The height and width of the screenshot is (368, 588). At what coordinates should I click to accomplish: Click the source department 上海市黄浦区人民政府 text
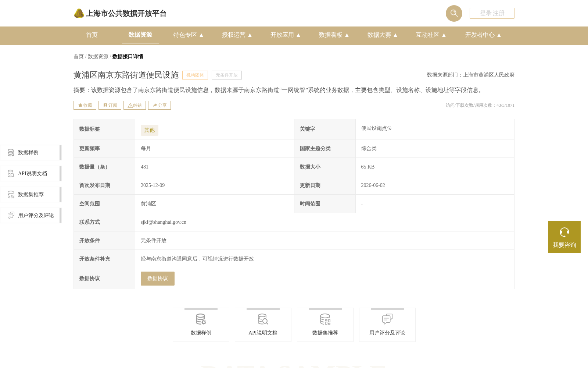pyautogui.click(x=489, y=75)
